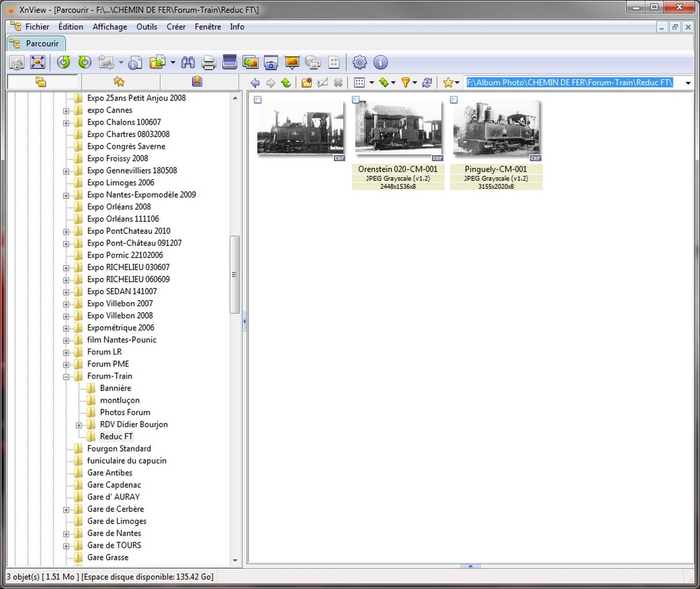Open the Affichage menu
Image resolution: width=700 pixels, height=589 pixels.
click(110, 27)
